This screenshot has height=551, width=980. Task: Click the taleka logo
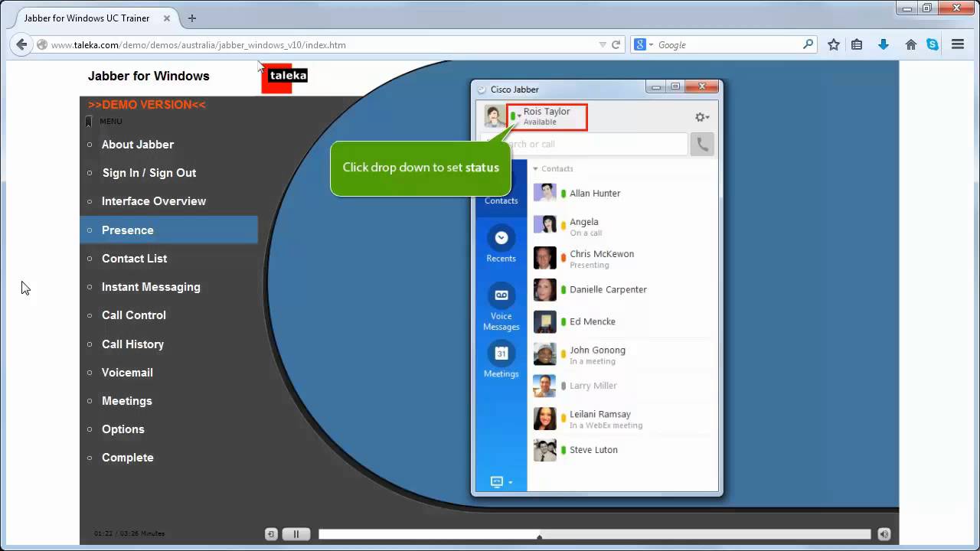(284, 77)
